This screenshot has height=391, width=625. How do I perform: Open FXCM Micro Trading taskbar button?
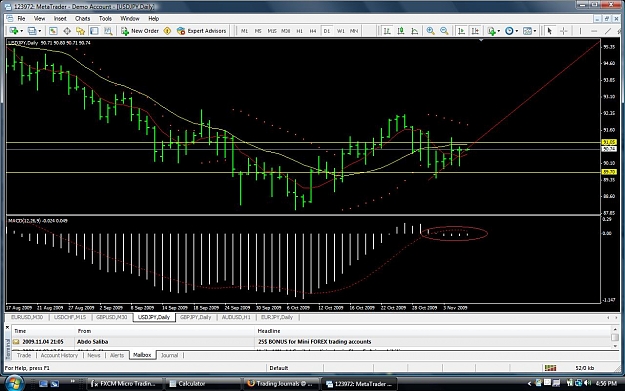pos(125,383)
